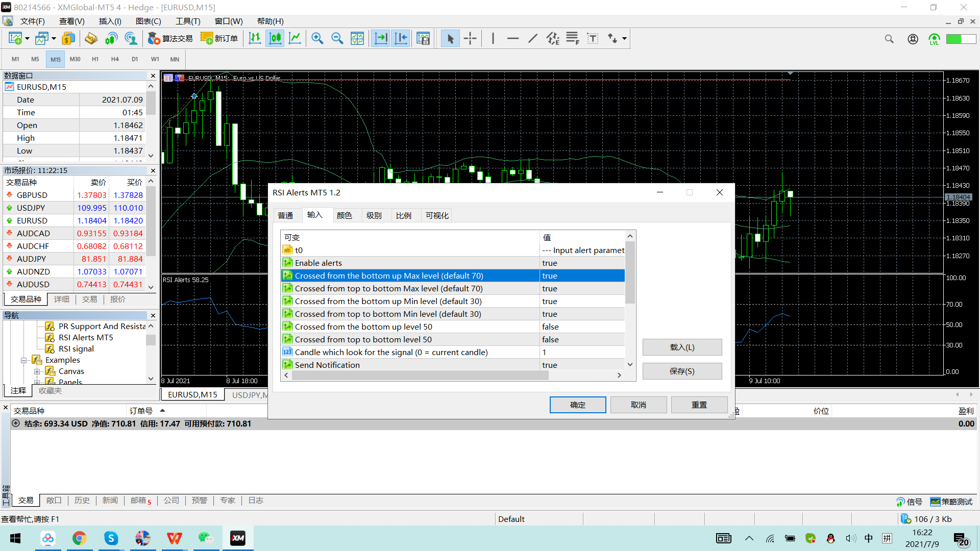The image size is (980, 551).
Task: Switch chart to line chart display
Action: 295,39
